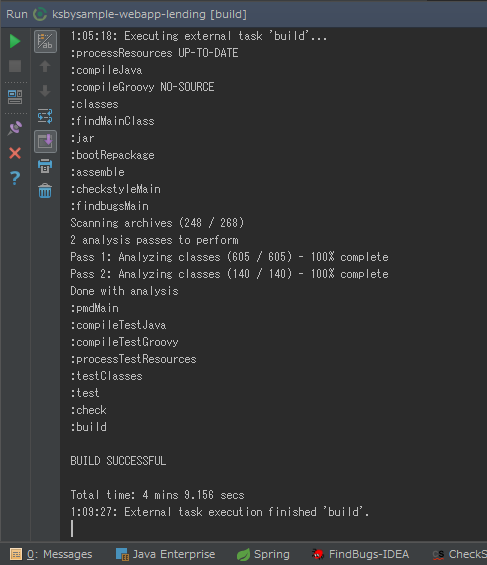
Task: Jump up the stack trace arrow
Action: point(45,66)
